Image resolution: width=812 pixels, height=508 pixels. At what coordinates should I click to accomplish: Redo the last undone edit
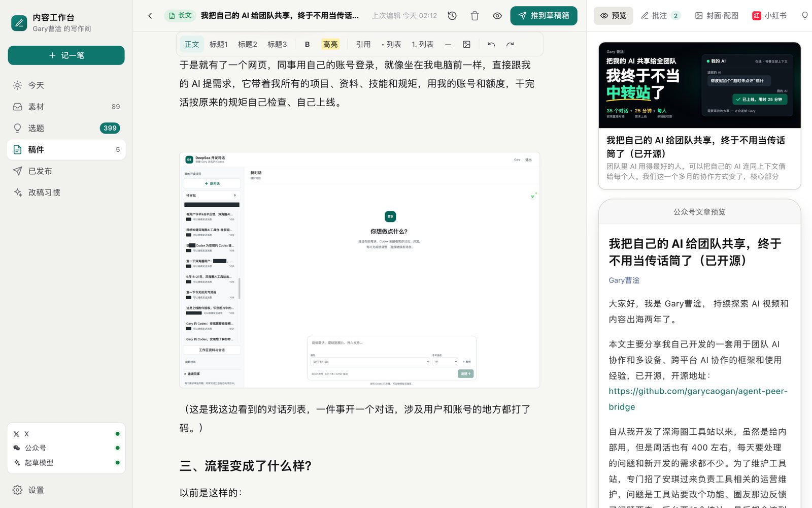510,44
